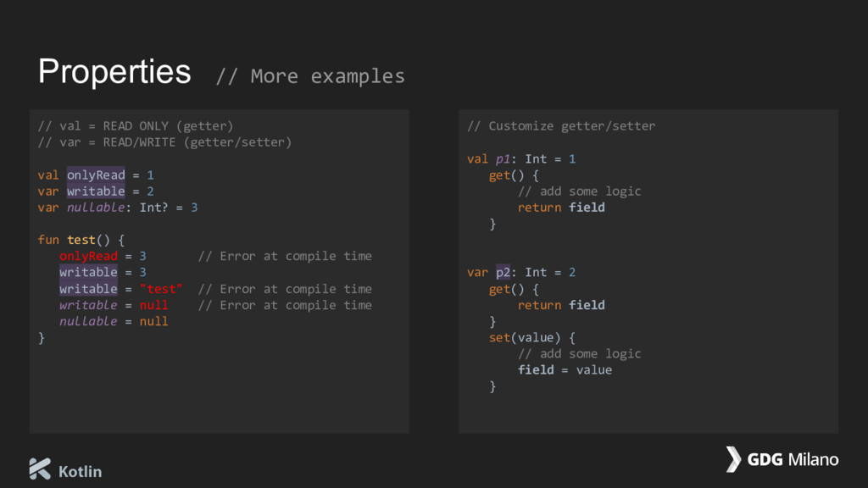
Task: Click the '// More examples' subtitle
Action: pos(310,76)
